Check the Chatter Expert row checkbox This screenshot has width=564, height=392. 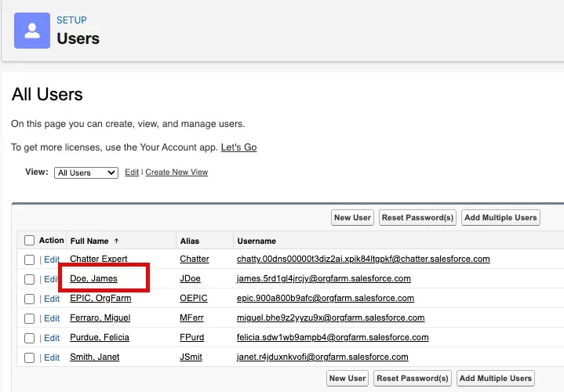[x=29, y=260]
